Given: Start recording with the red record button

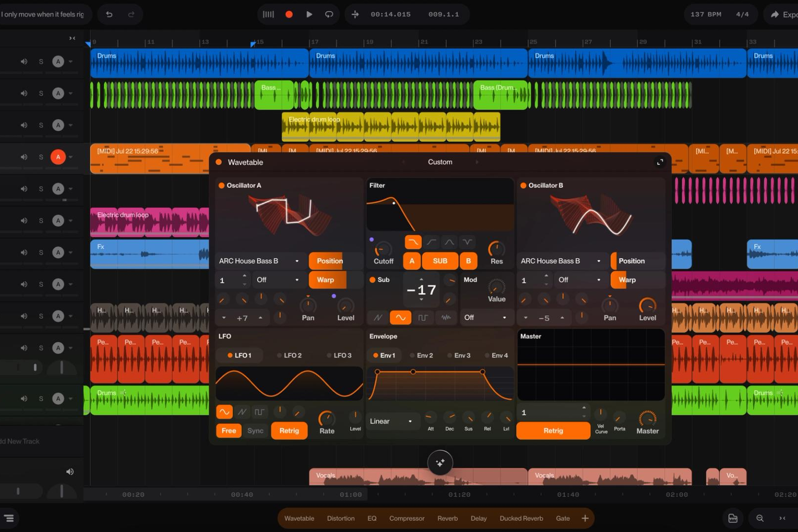Looking at the screenshot, I should [x=289, y=14].
